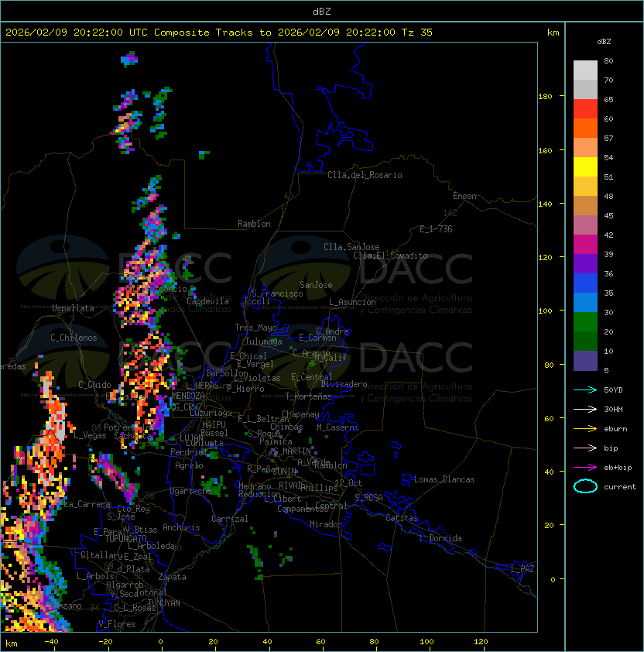
Task: Click the Ramblon map label
Action: pyautogui.click(x=254, y=224)
